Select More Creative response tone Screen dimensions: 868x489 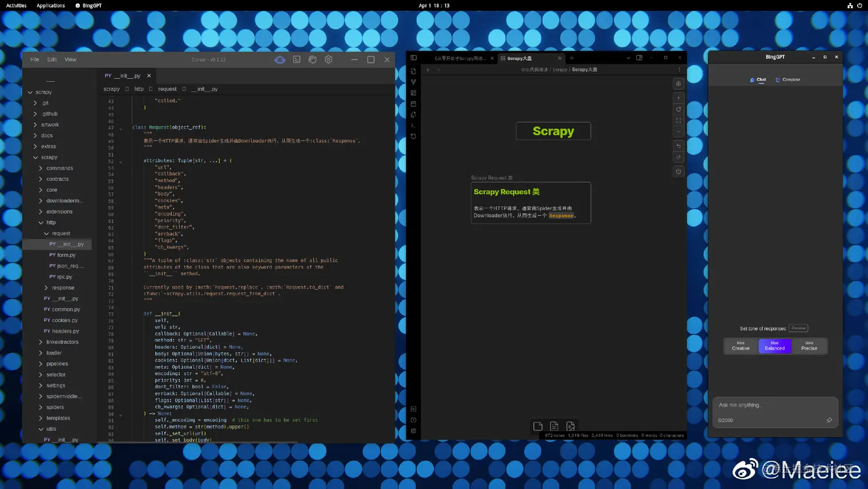coord(741,346)
